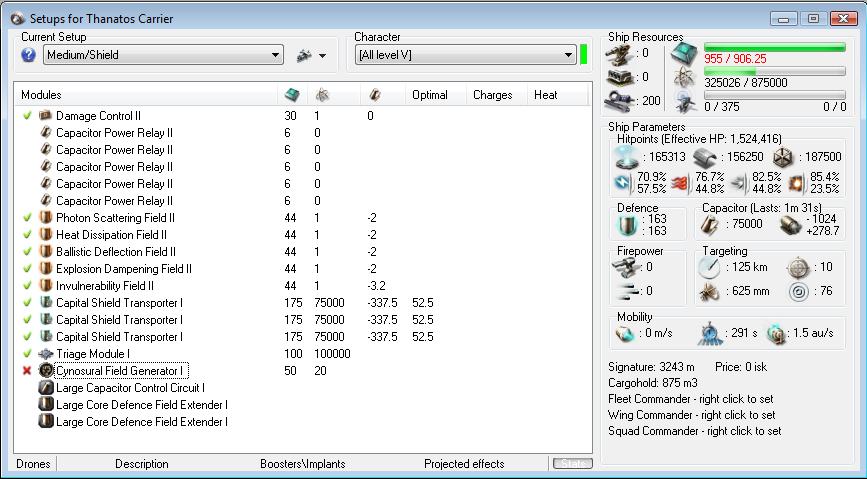Viewport: 867px width, 479px height.
Task: Click the green CPU usage bar
Action: [774, 47]
